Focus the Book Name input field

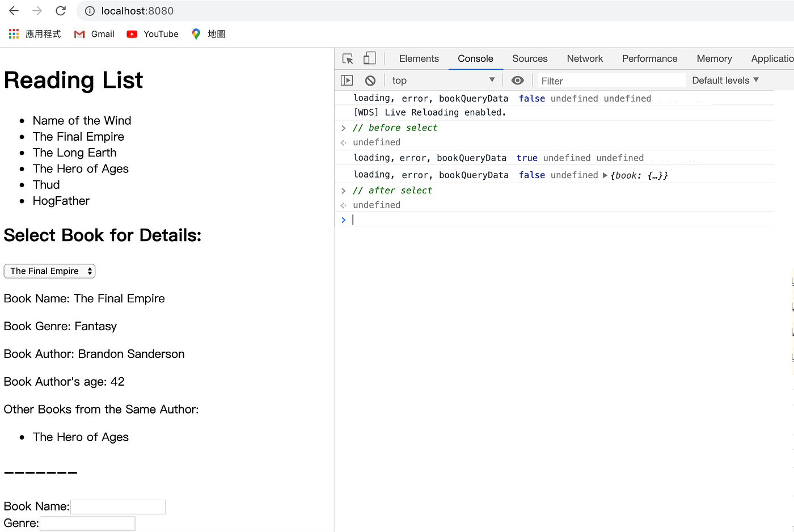(x=118, y=507)
